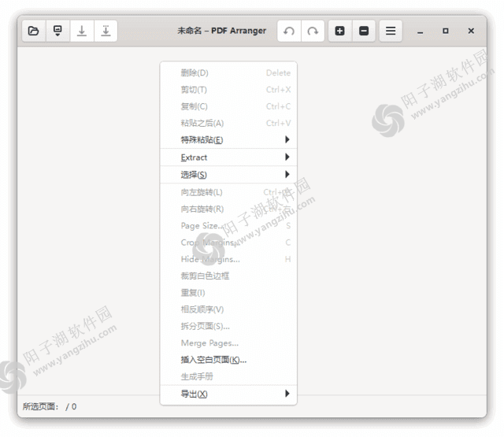Click 剪切(T) in the context menu
The height and width of the screenshot is (437, 504).
tap(228, 90)
